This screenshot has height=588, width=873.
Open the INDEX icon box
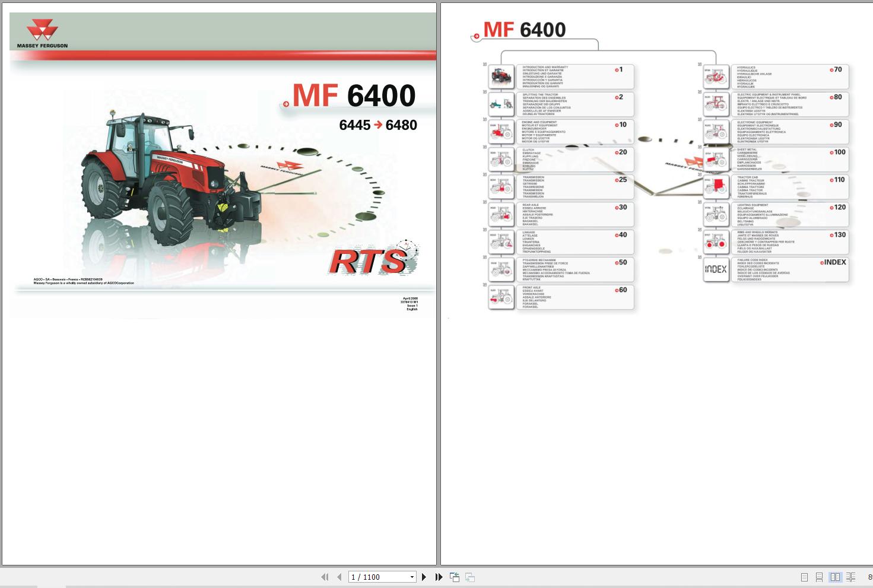(x=716, y=269)
